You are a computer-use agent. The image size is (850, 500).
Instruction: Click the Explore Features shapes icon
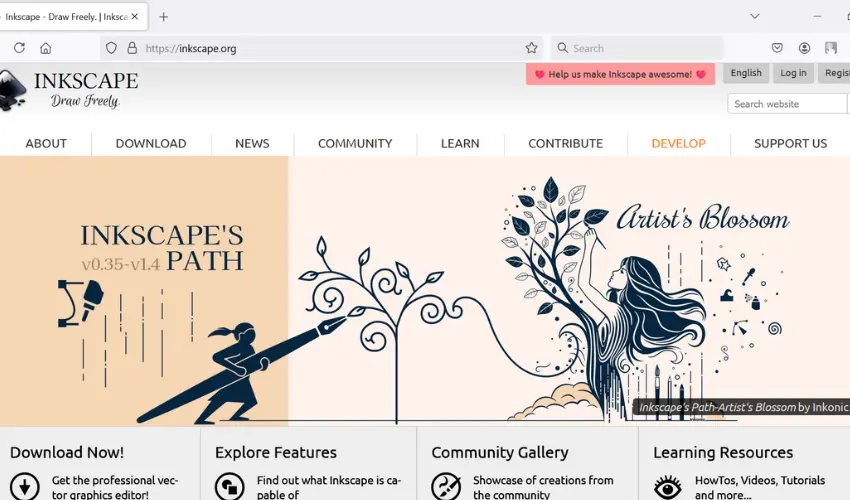tap(229, 486)
